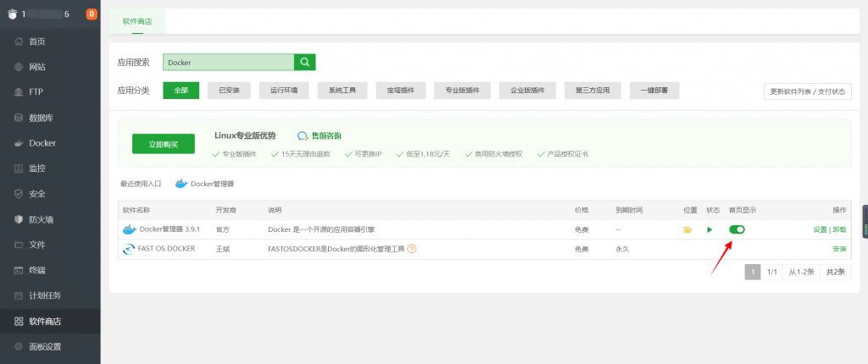Select the 软件商店 tab at top

(x=137, y=22)
